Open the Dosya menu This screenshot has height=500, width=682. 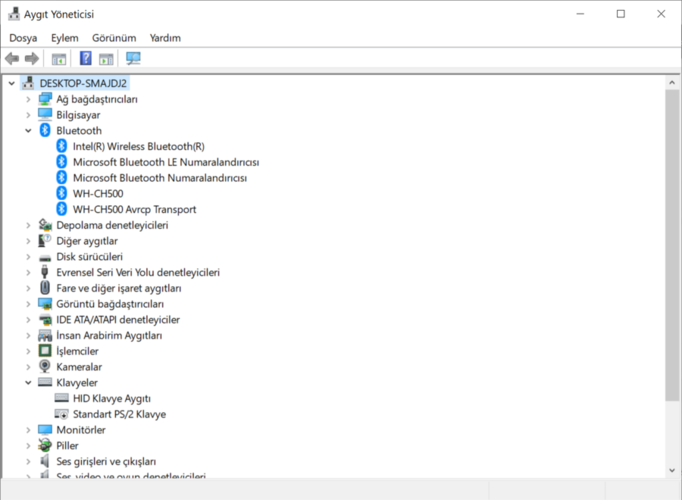23,38
